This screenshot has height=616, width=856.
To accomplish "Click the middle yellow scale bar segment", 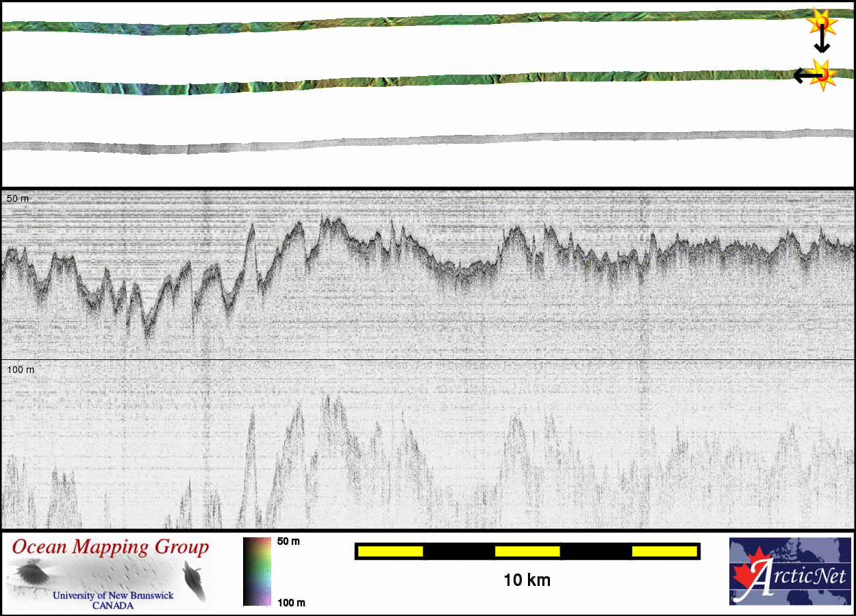I will (527, 551).
